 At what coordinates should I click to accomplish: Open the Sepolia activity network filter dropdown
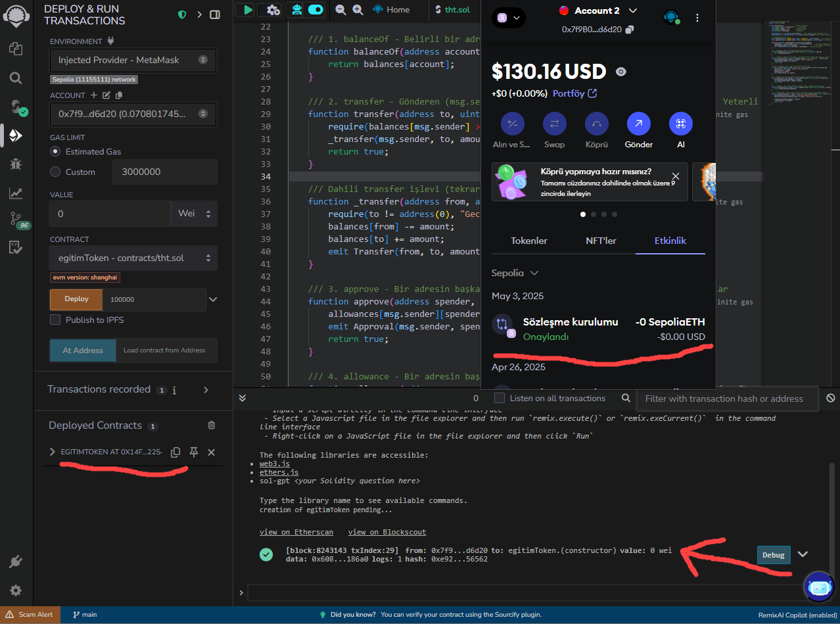515,273
